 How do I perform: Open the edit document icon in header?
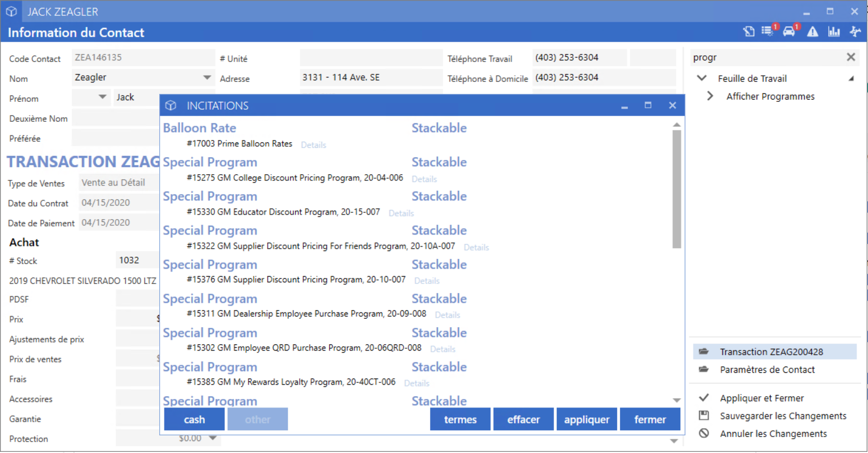[x=749, y=32]
